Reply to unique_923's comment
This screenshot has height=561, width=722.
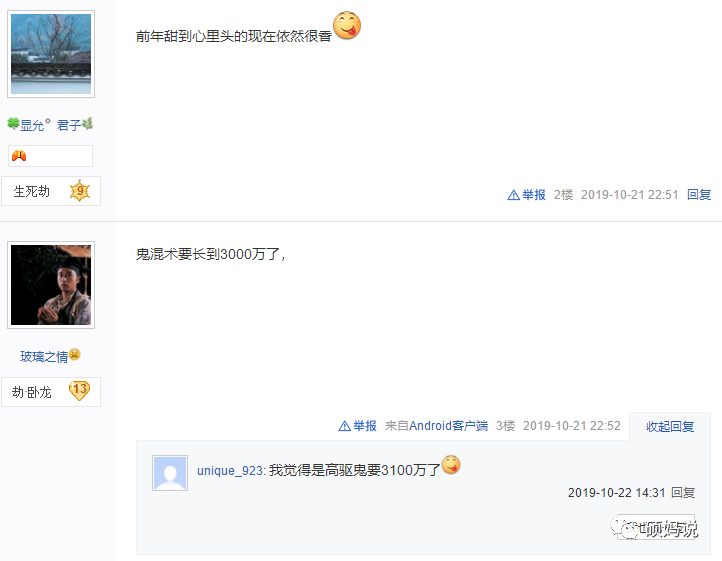683,493
